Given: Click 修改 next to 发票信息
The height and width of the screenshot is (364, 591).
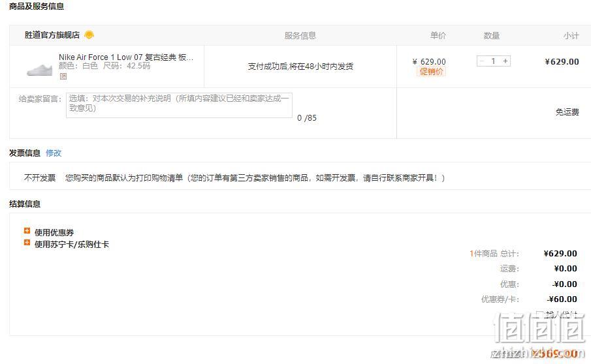Looking at the screenshot, I should 54,153.
